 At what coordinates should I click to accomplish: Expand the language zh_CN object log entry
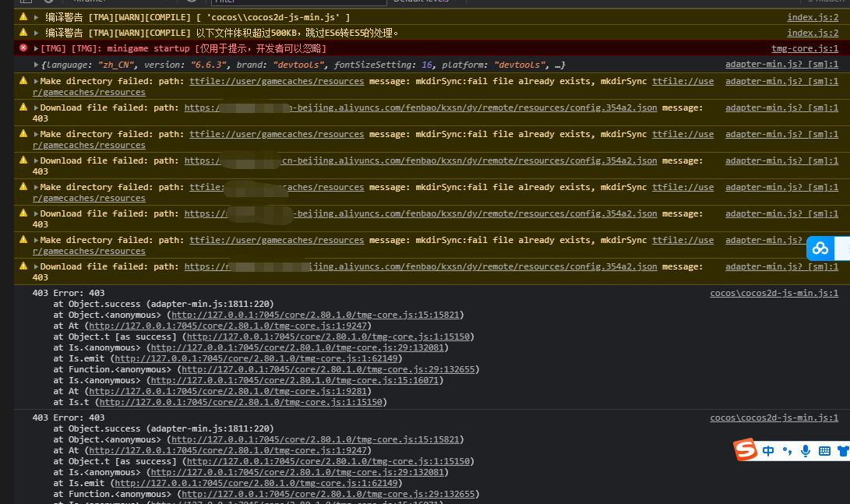37,65
